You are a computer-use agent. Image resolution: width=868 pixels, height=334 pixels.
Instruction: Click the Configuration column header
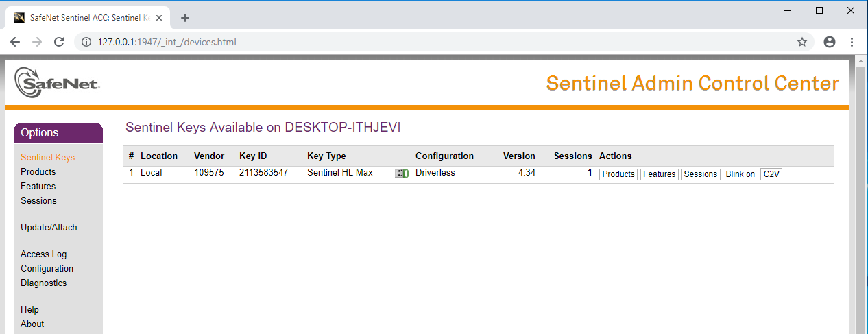coord(444,156)
